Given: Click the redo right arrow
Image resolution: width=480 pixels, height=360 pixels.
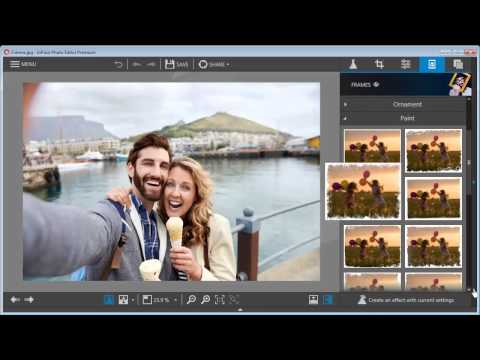Looking at the screenshot, I should click(x=151, y=64).
